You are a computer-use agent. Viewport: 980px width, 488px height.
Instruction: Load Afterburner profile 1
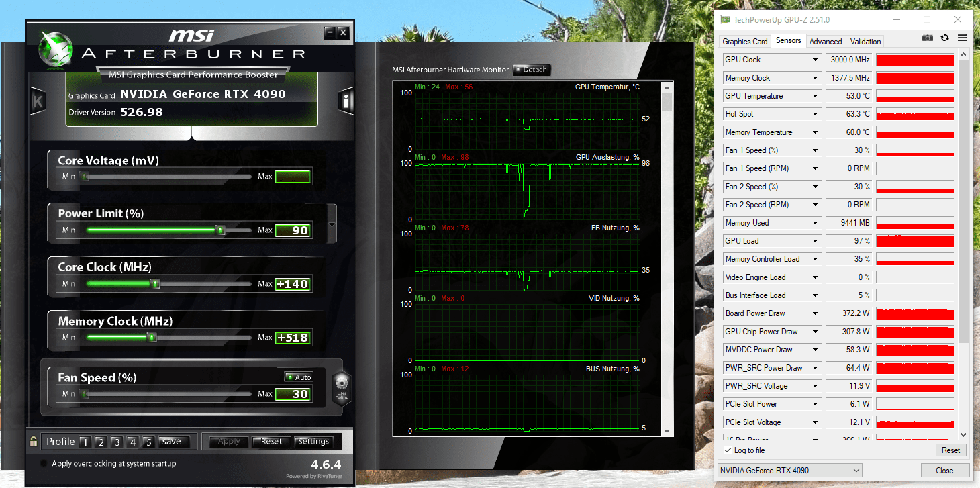[85, 442]
